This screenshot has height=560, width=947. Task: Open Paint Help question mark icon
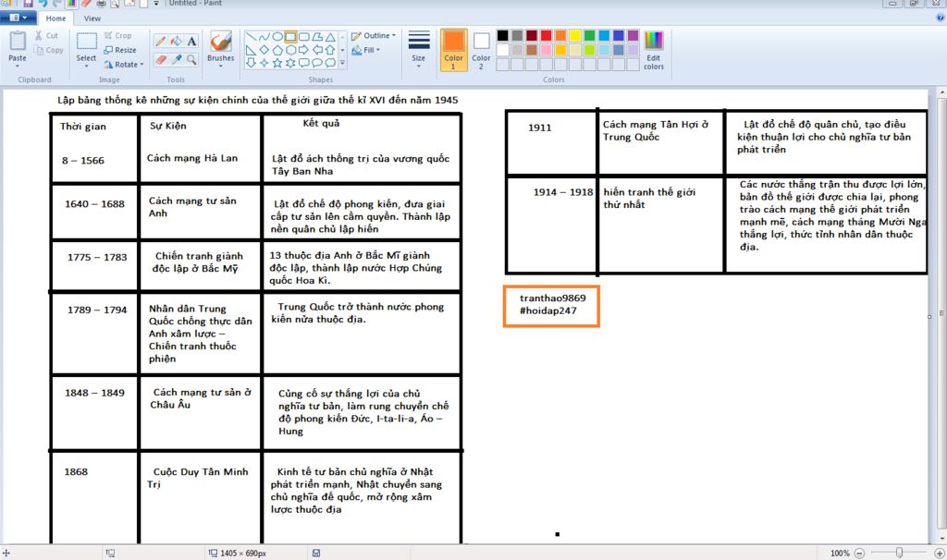pyautogui.click(x=940, y=18)
